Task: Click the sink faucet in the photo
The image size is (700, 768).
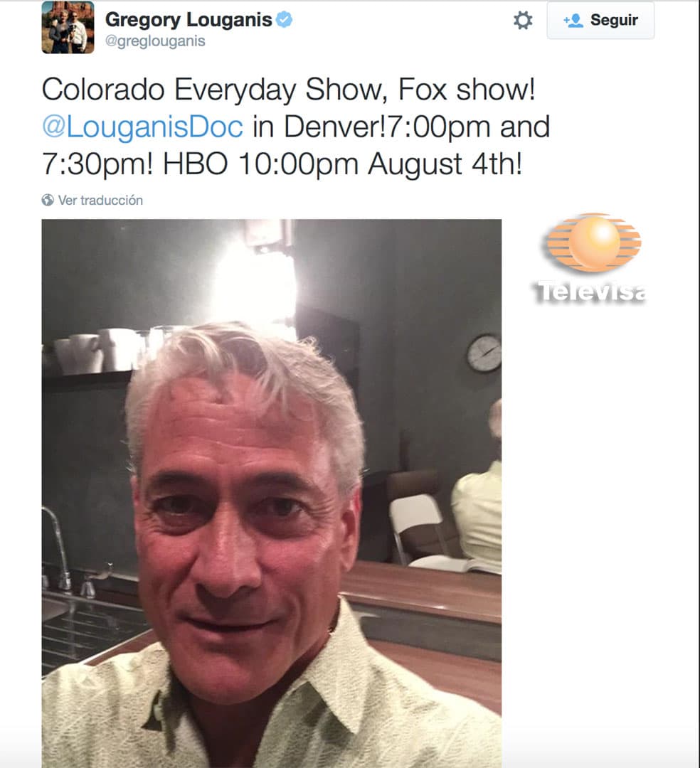Action: tap(58, 548)
